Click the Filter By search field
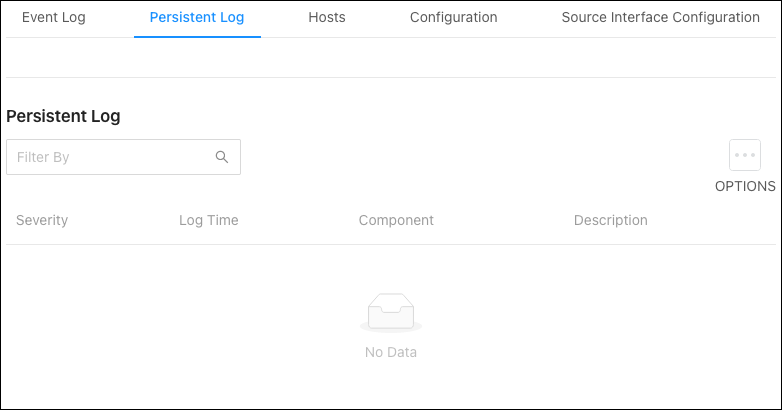Image resolution: width=782 pixels, height=410 pixels. pos(123,157)
